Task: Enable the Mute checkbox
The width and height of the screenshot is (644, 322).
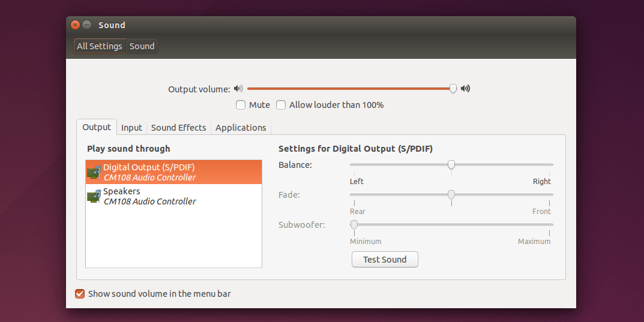Action: (x=241, y=105)
